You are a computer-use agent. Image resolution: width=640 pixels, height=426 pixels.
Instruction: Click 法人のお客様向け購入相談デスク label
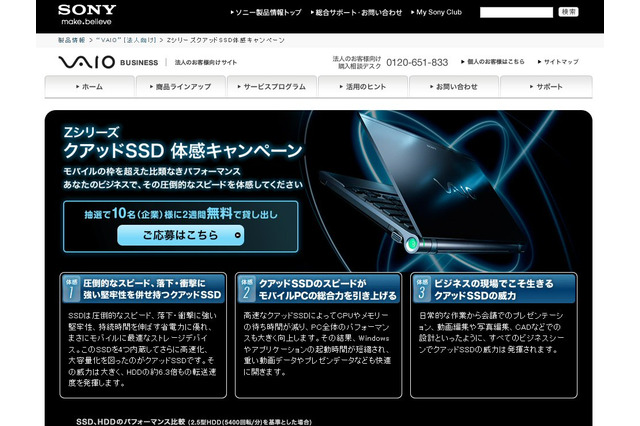(x=357, y=62)
